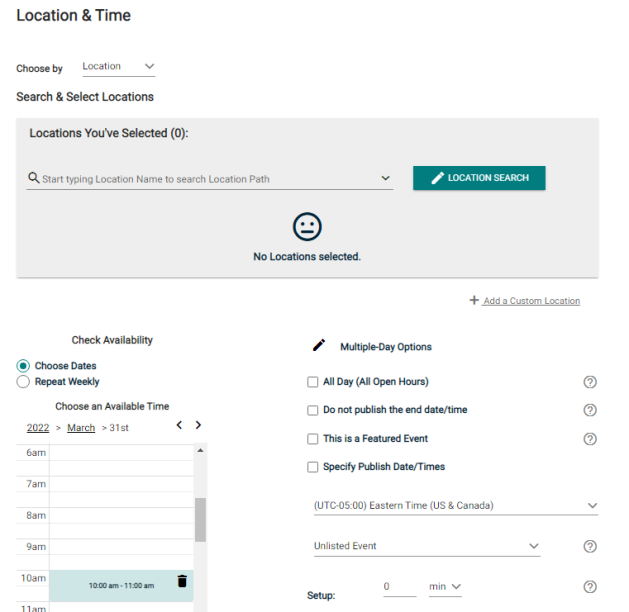Enable All Day (All Open Hours) checkbox
This screenshot has width=629, height=612.
pyautogui.click(x=312, y=382)
